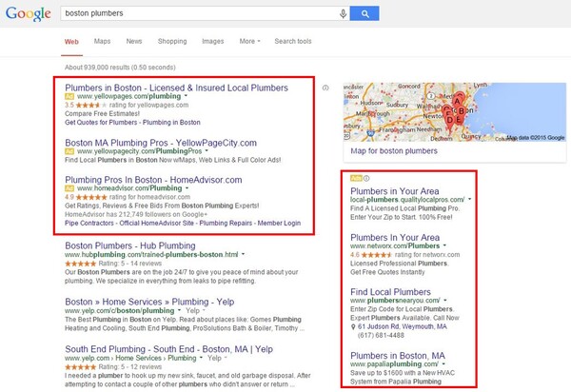Click the info icon beside the left ads
Screen dimensions: 571x392
point(326,88)
